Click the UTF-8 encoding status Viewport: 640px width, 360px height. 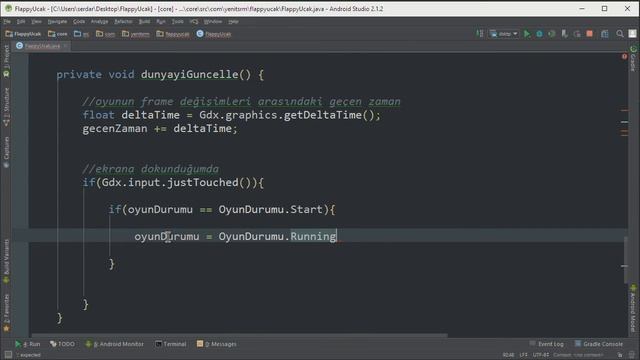coord(541,355)
